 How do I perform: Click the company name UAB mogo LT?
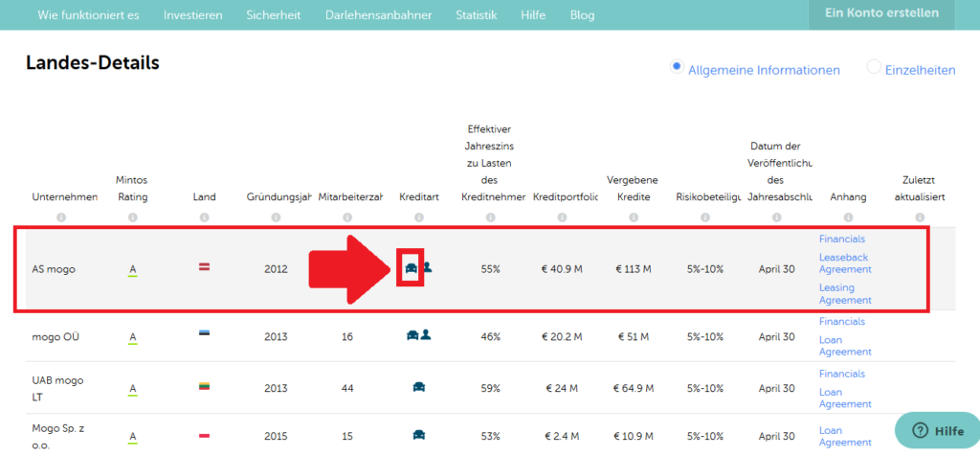pyautogui.click(x=57, y=388)
